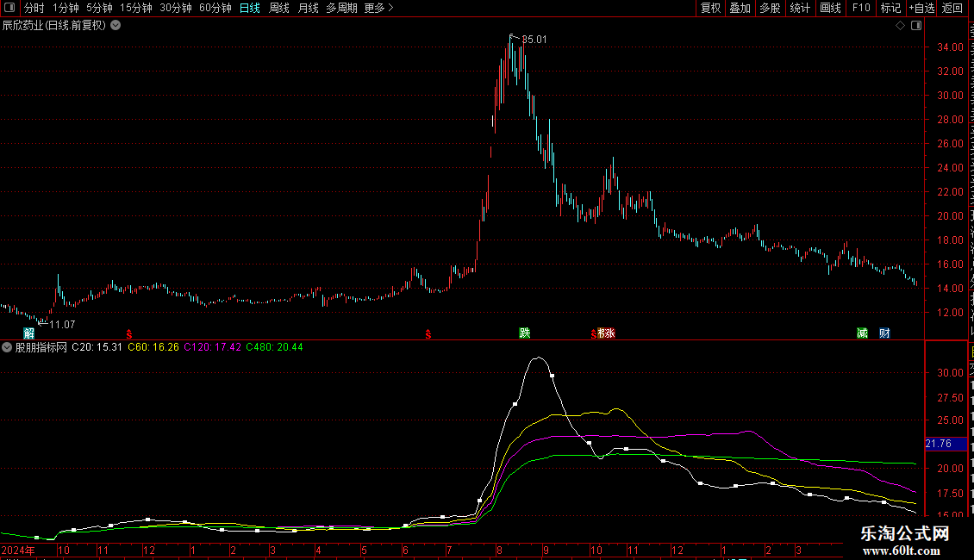This screenshot has width=974, height=560.
Task: Open the 统计 statistics tool
Action: (800, 8)
